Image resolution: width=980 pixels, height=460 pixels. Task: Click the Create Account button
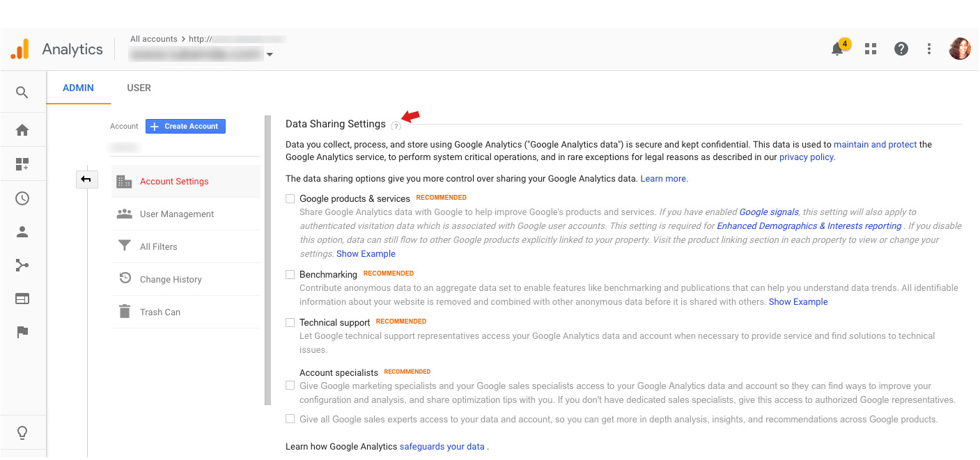(185, 126)
